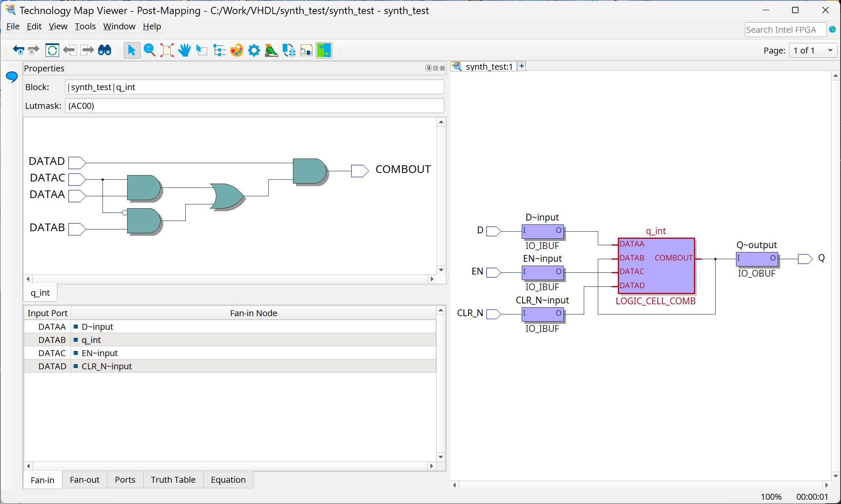841x504 pixels.
Task: Select the hand pan tool
Action: click(184, 50)
